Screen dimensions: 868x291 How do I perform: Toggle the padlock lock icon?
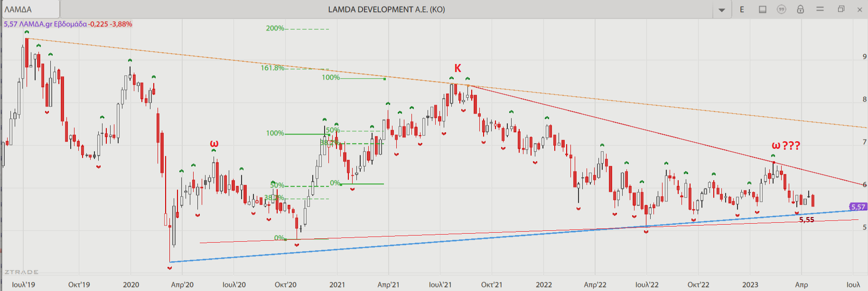(801, 9)
